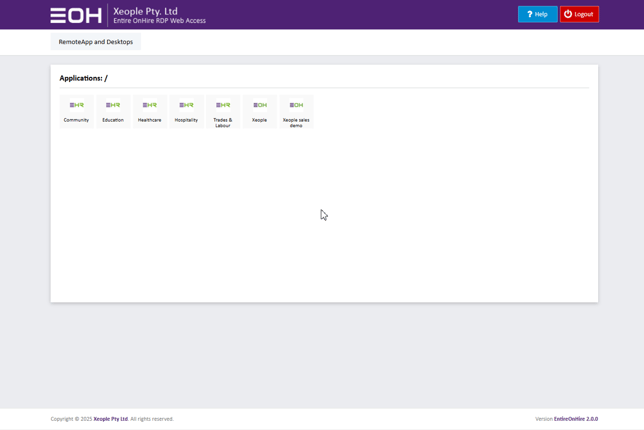Click the EOH logo in header
This screenshot has height=430, width=644.
76,16
